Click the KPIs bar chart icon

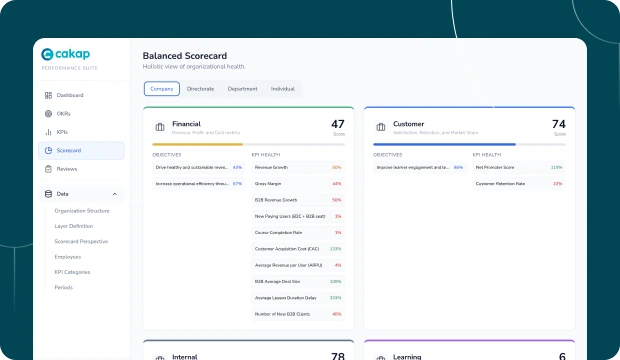point(48,132)
